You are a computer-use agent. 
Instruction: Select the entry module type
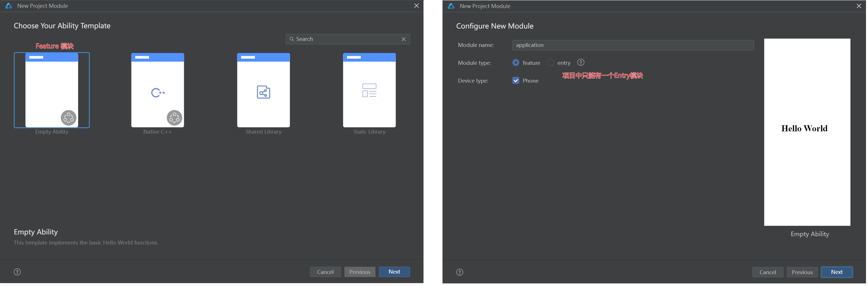pos(551,63)
